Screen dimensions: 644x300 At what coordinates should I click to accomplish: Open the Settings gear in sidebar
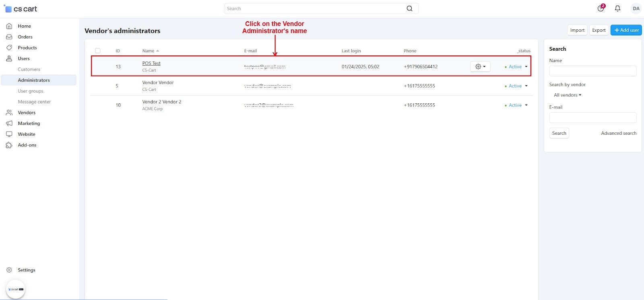pyautogui.click(x=9, y=270)
